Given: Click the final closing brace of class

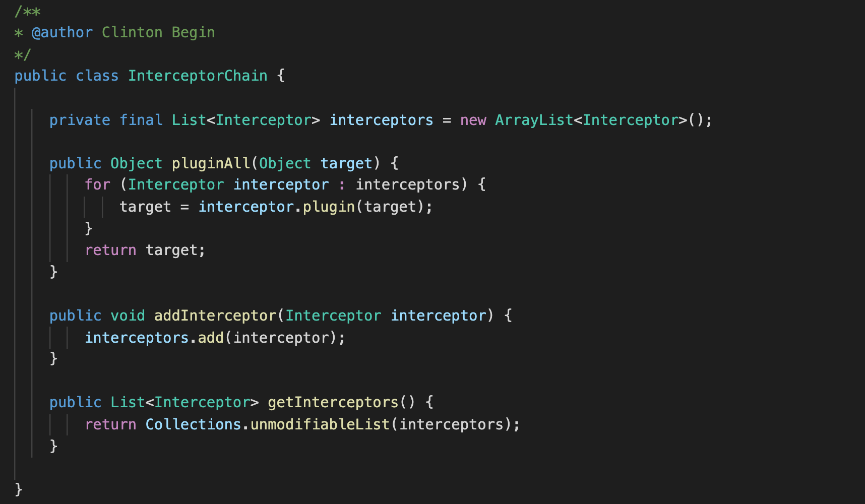Looking at the screenshot, I should click(19, 489).
